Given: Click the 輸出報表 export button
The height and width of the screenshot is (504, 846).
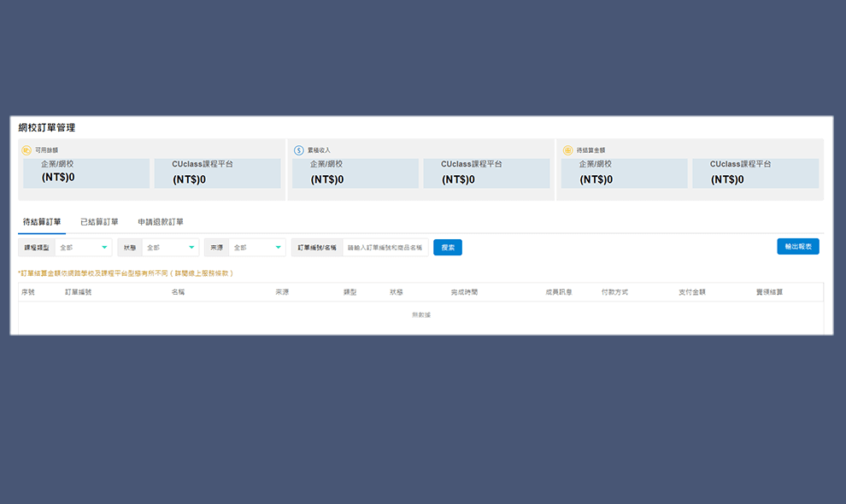Looking at the screenshot, I should click(x=797, y=247).
